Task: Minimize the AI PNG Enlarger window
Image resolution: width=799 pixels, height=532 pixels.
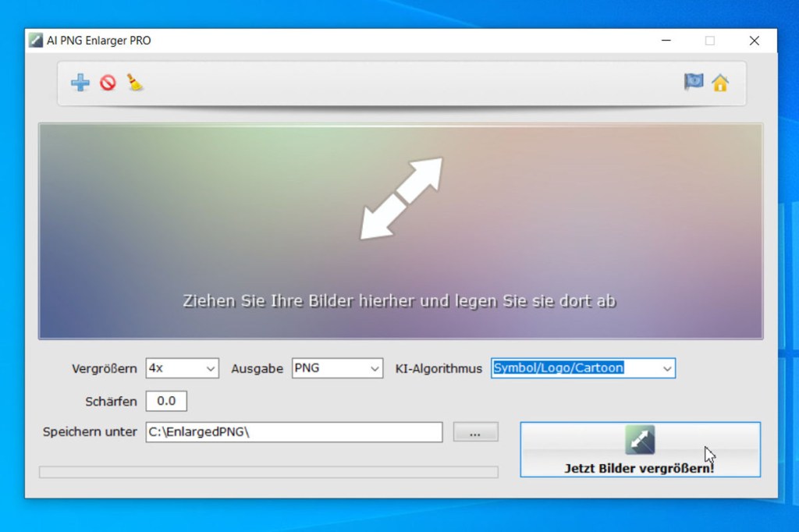Action: click(666, 41)
